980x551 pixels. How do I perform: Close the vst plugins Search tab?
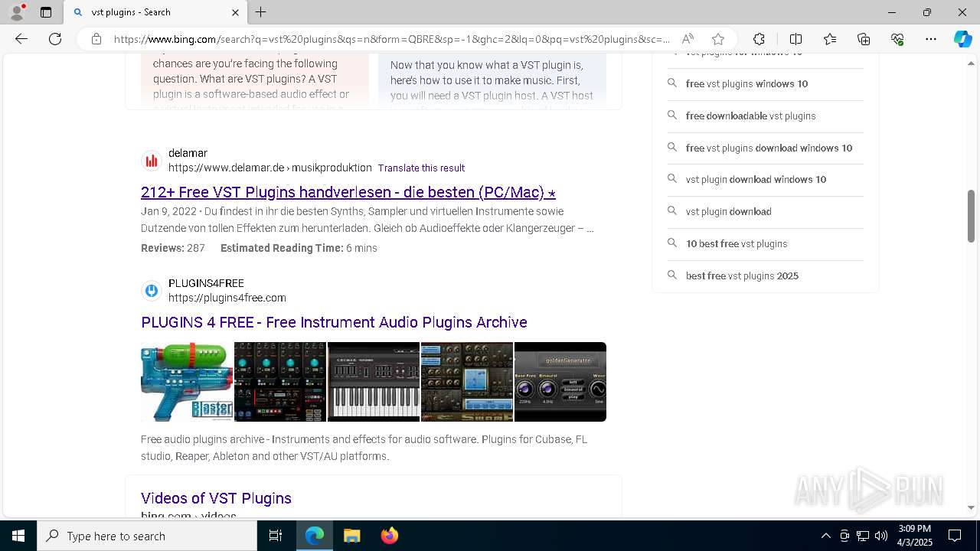[236, 12]
